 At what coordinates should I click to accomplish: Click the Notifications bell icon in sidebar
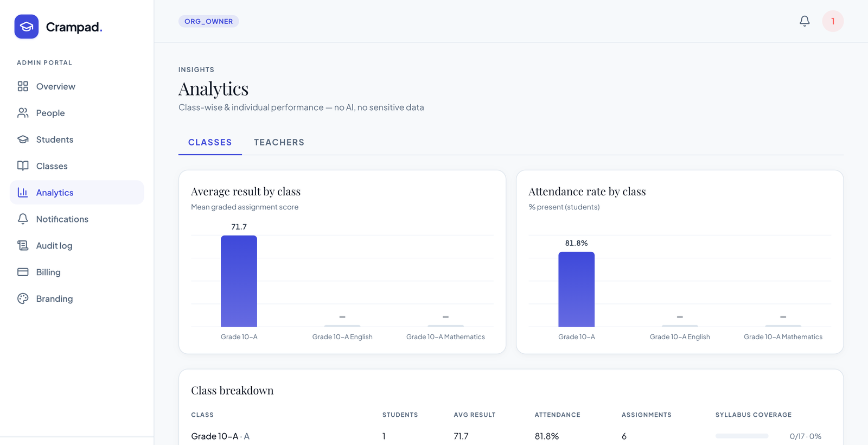click(x=23, y=219)
